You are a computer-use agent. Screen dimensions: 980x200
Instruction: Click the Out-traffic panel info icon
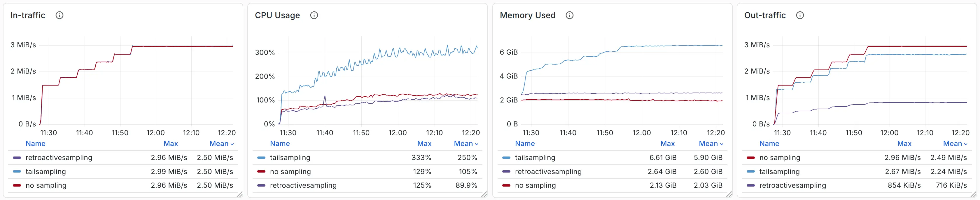click(x=800, y=15)
